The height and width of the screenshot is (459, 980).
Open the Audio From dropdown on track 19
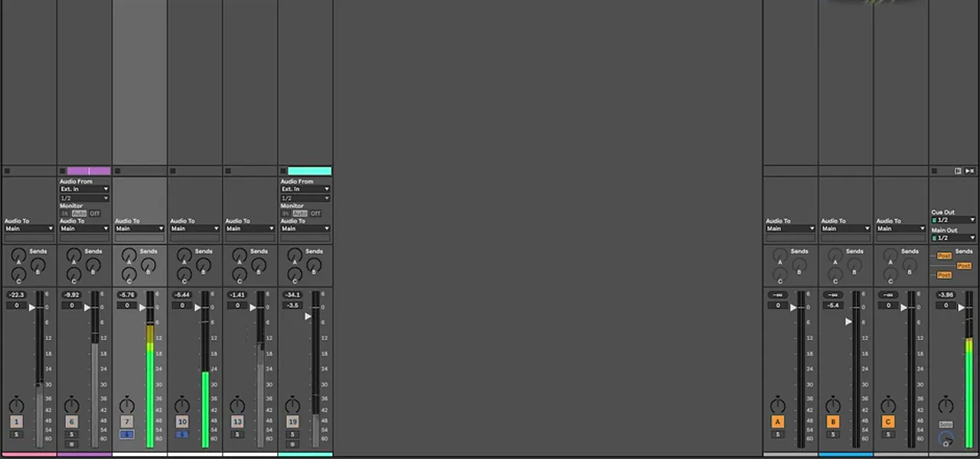pyautogui.click(x=305, y=189)
